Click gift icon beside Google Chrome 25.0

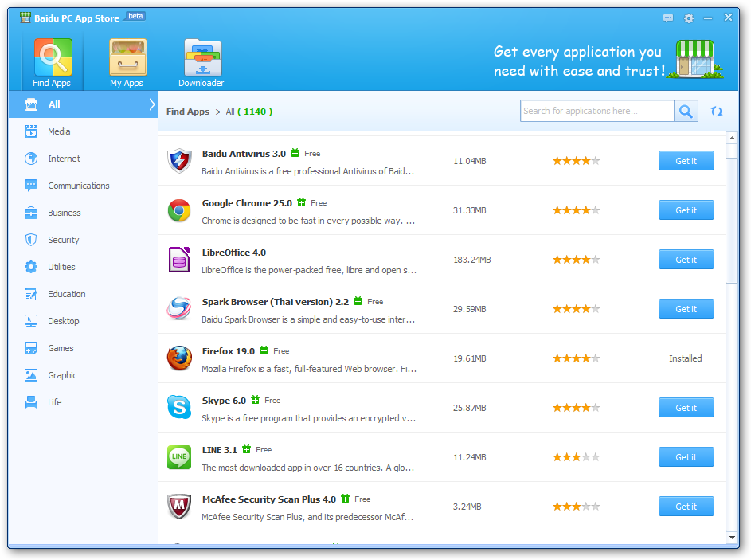pos(301,202)
